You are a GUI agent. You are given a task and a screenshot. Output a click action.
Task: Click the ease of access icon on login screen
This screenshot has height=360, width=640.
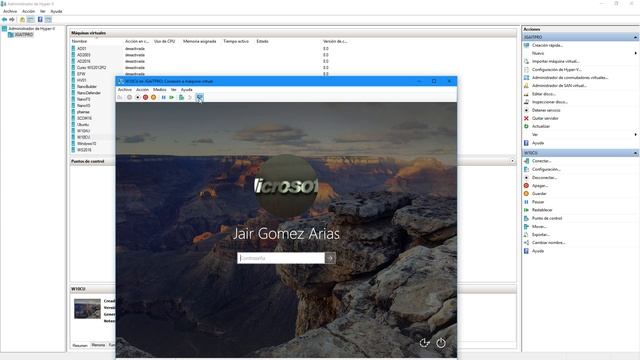coord(424,343)
